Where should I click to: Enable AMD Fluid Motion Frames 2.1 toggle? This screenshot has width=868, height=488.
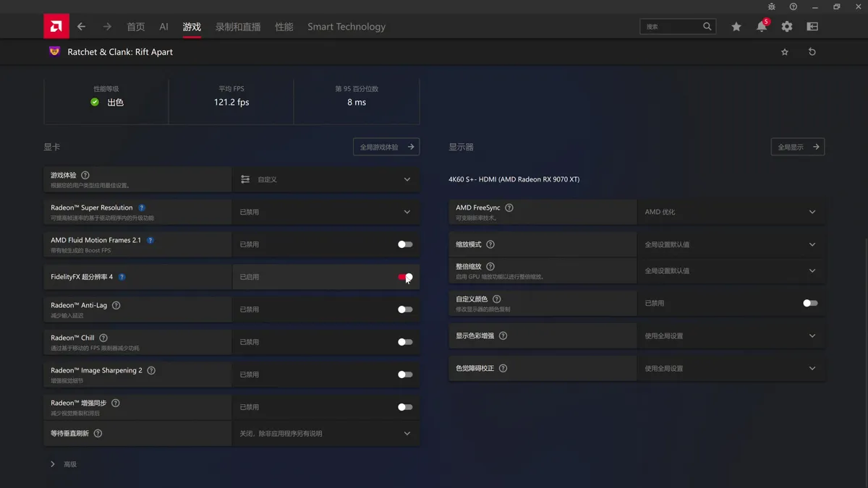405,244
